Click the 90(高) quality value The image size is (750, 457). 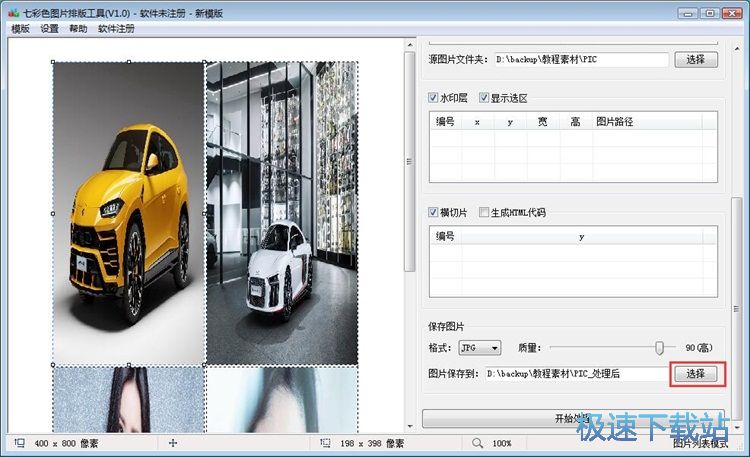(x=699, y=348)
